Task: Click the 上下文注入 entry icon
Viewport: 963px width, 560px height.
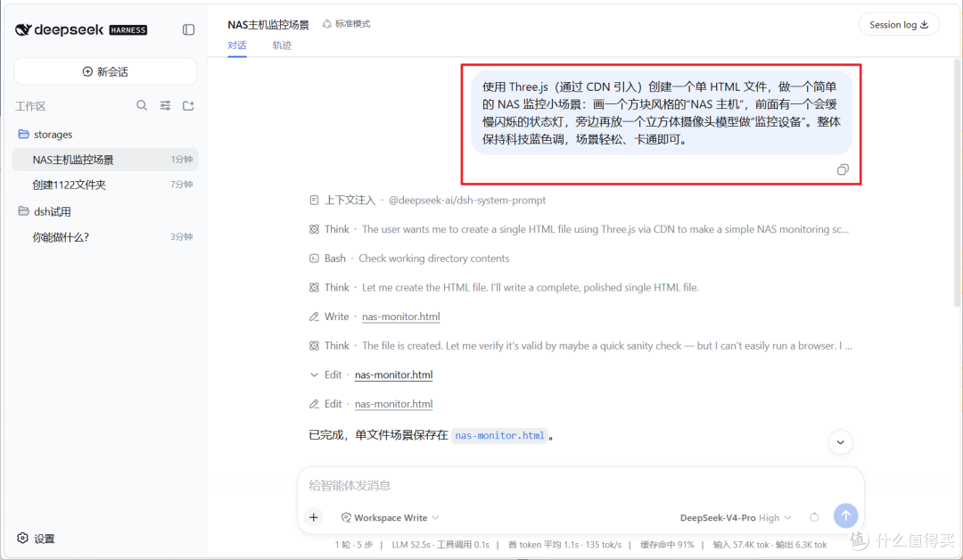Action: pos(314,200)
